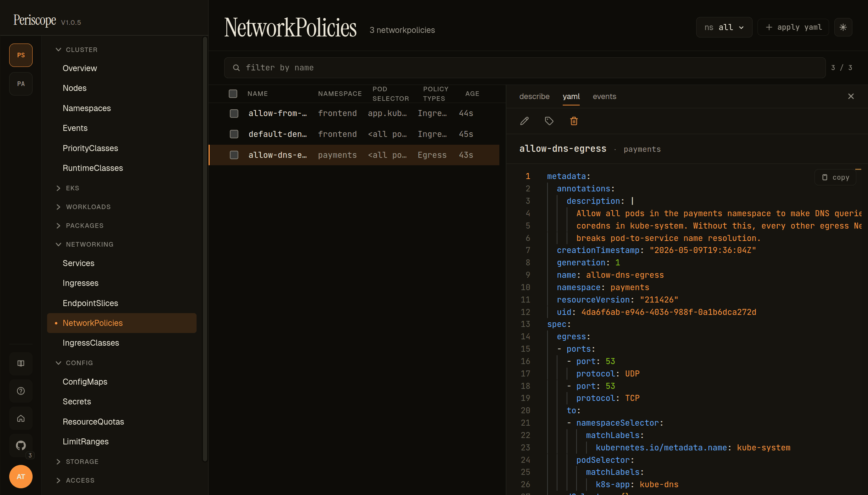Click the 'kube-system' value in YAML

pyautogui.click(x=764, y=448)
